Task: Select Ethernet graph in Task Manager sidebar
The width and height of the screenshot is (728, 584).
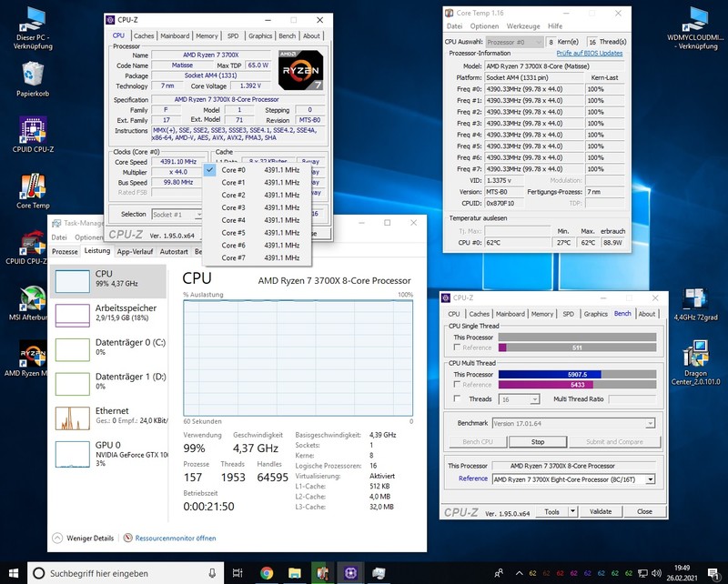Action: point(108,418)
